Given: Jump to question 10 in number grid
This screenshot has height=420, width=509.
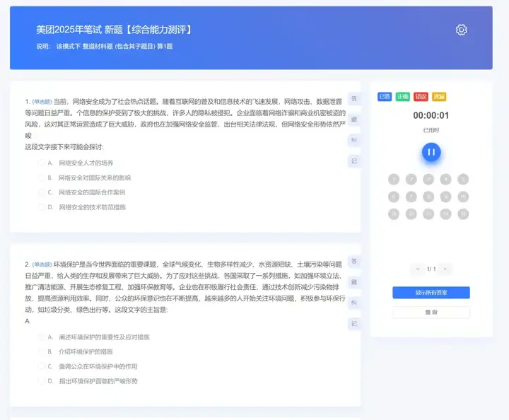Looking at the screenshot, I should (x=463, y=197).
